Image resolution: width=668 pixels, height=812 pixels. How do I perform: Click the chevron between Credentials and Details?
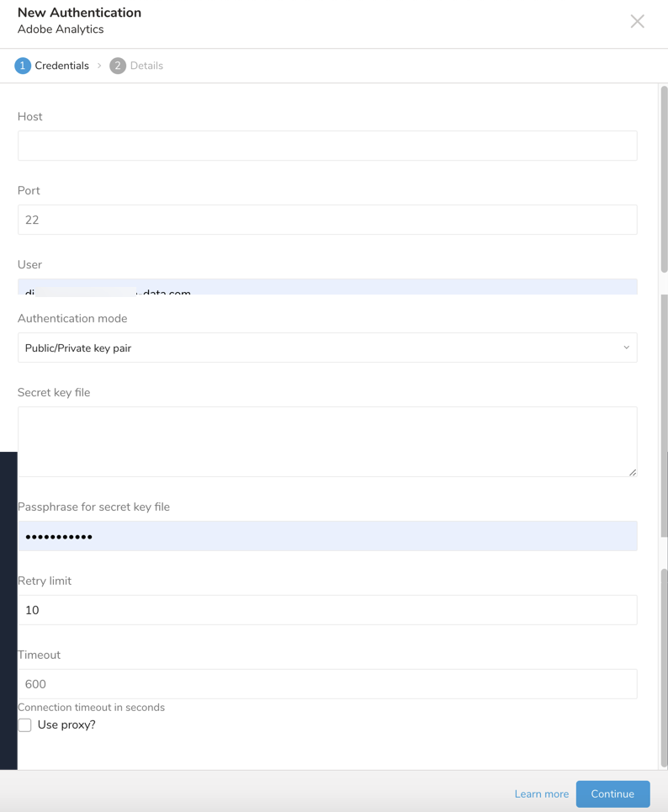(x=99, y=66)
